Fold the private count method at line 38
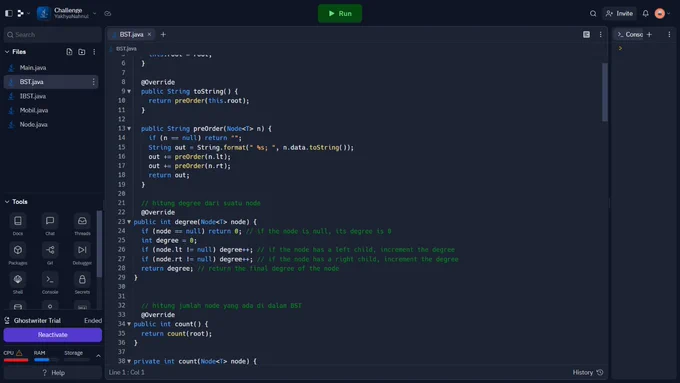Viewport: 680px width, 383px height. click(129, 361)
